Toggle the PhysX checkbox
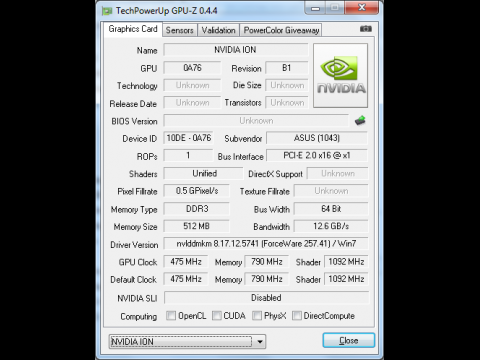480x360 pixels. point(257,315)
